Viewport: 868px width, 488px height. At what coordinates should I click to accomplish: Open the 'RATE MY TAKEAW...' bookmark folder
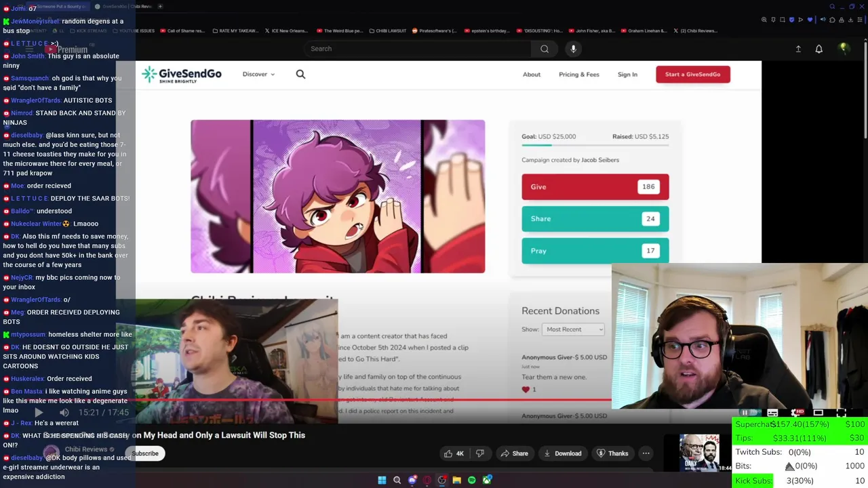pyautogui.click(x=235, y=30)
